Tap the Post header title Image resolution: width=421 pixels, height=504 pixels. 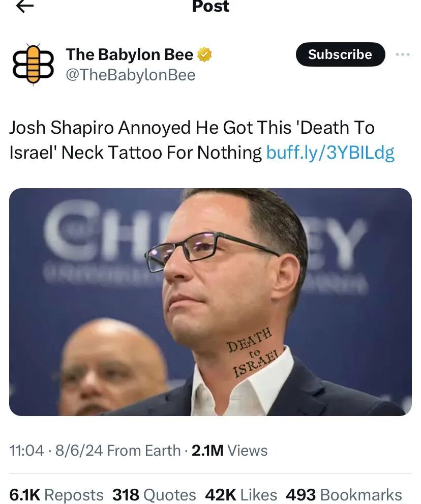tap(211, 7)
